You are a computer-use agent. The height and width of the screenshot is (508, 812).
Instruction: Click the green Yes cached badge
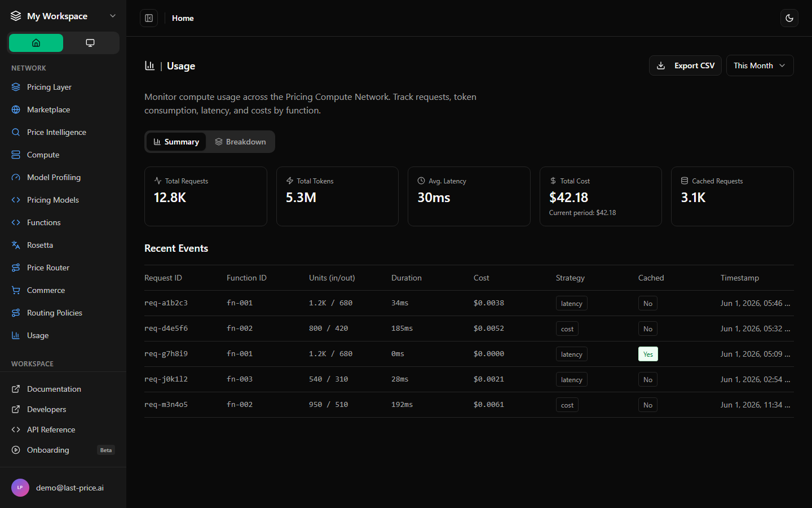[x=648, y=354]
